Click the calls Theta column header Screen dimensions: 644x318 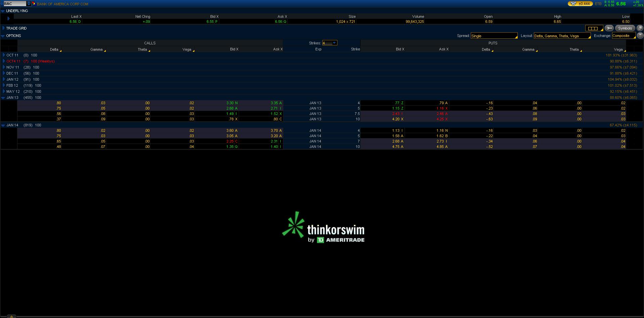(142, 49)
